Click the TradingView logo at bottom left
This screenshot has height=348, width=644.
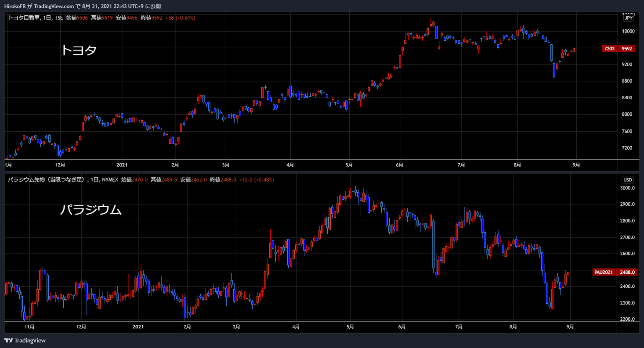coord(25,341)
